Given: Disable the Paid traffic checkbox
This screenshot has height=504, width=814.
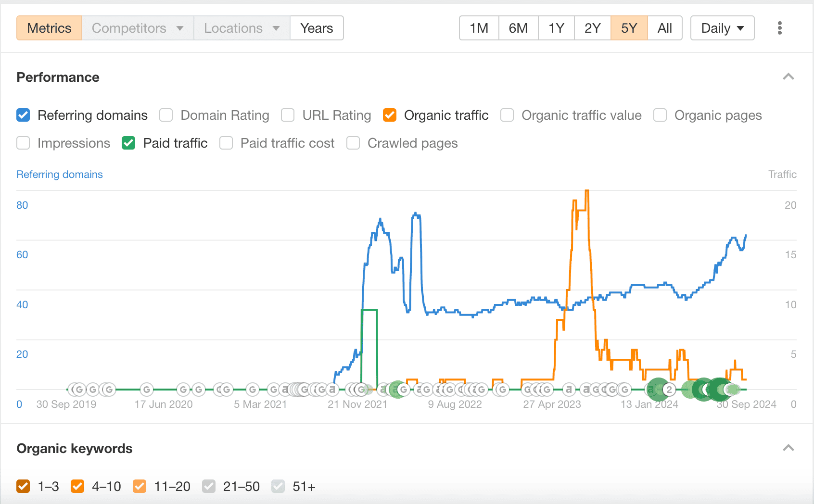Looking at the screenshot, I should point(128,143).
